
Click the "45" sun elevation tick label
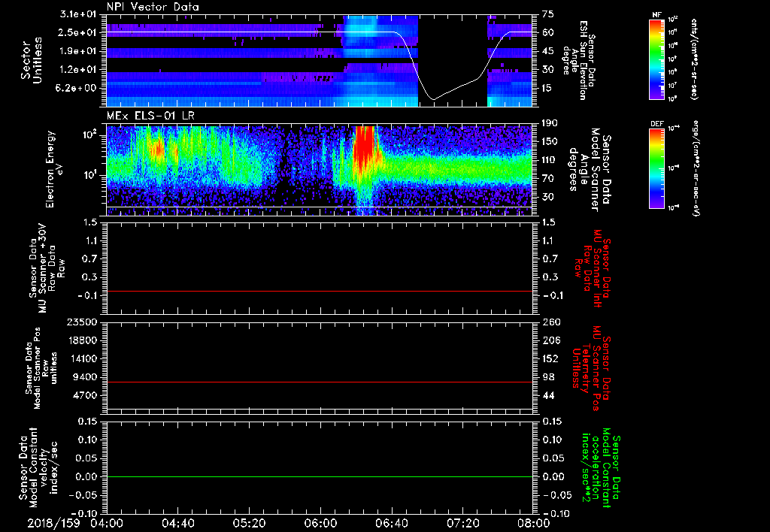[x=548, y=51]
